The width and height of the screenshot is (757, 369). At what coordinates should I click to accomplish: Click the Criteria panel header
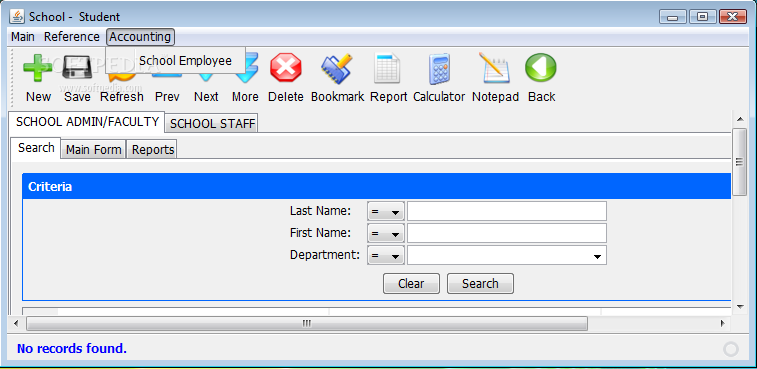(x=377, y=186)
